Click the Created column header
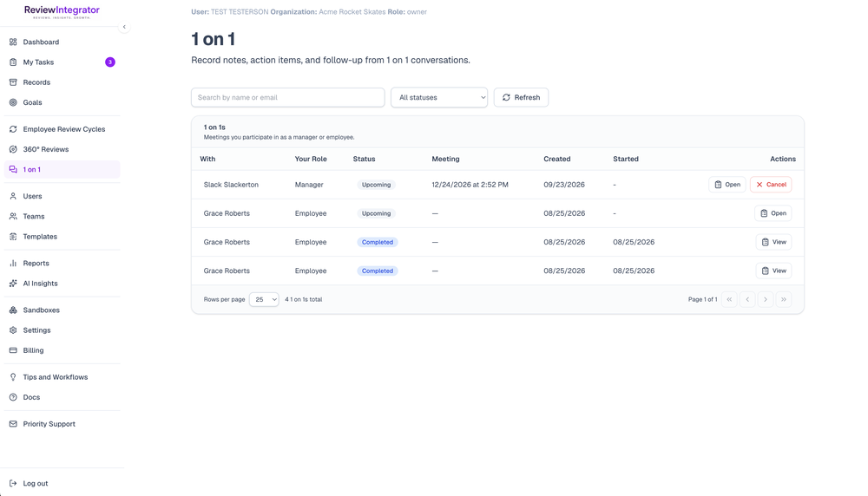 pos(557,159)
